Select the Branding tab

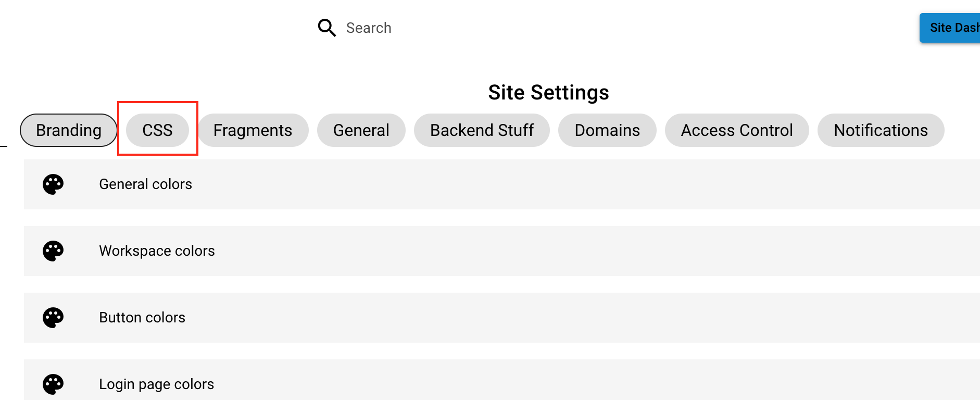coord(68,130)
